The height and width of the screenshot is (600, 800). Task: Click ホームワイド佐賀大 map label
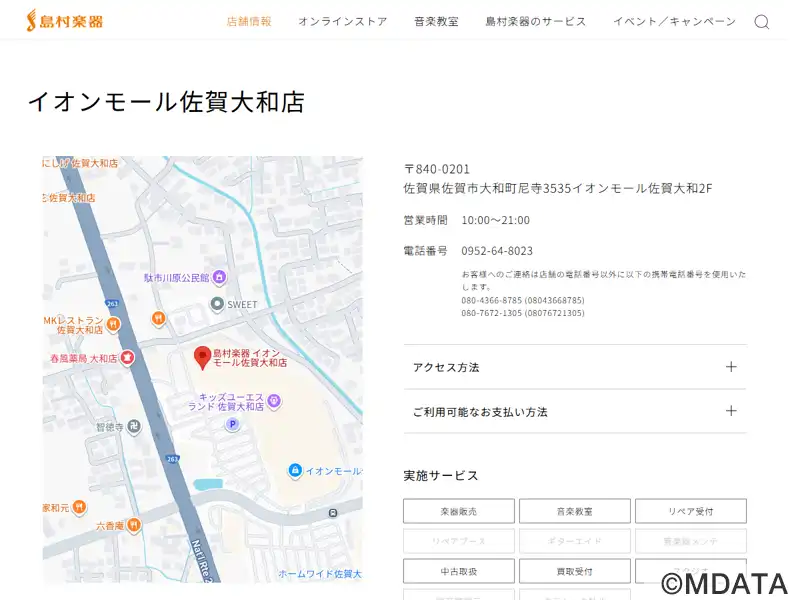(x=320, y=574)
